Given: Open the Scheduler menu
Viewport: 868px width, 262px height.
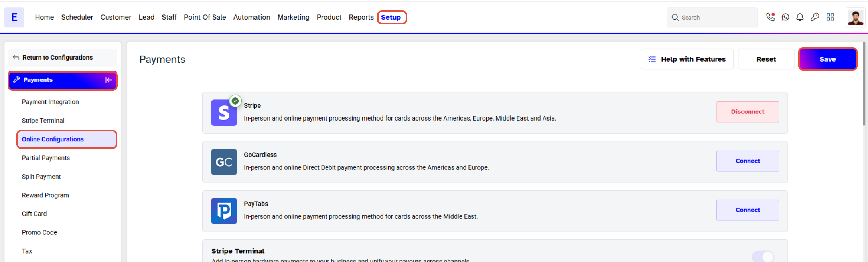Looking at the screenshot, I should (x=77, y=17).
